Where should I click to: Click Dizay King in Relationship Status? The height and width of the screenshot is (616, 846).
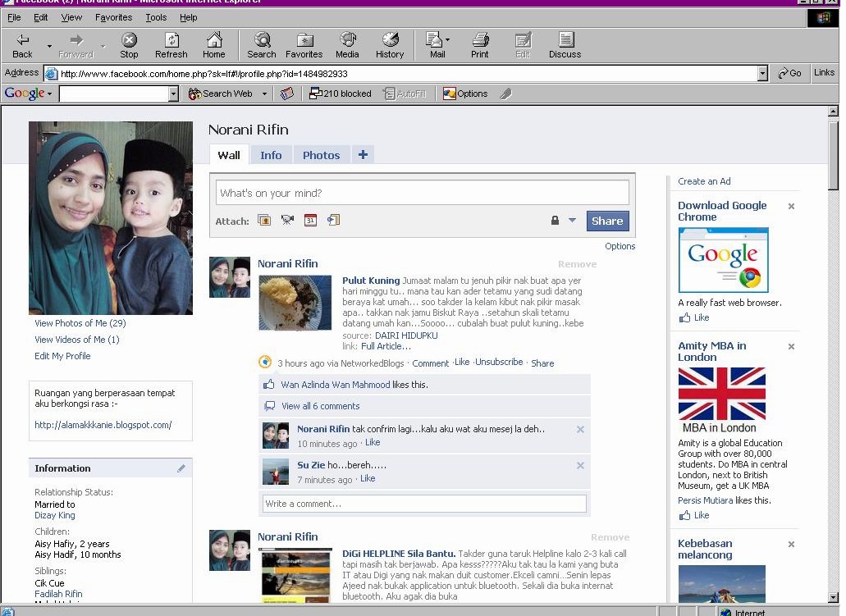55,515
